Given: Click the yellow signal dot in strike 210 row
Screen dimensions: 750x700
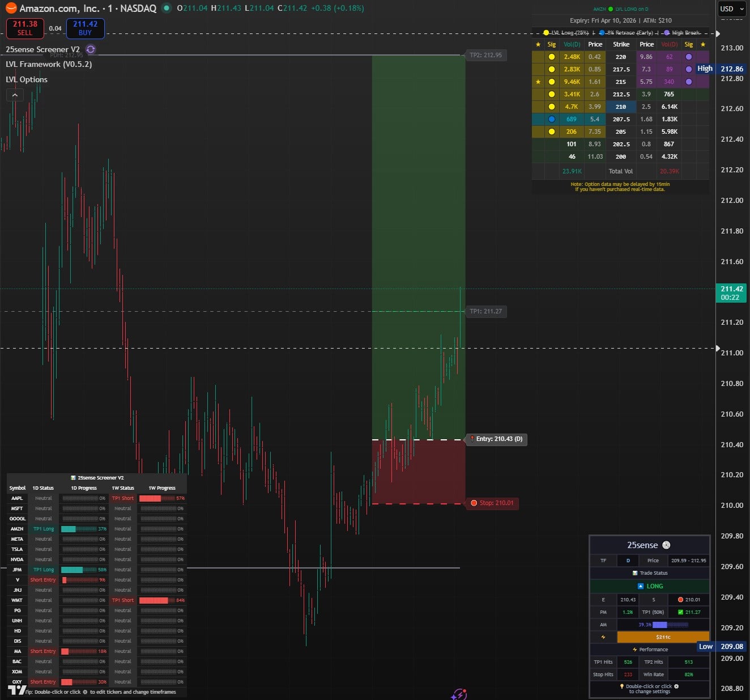Looking at the screenshot, I should point(552,107).
